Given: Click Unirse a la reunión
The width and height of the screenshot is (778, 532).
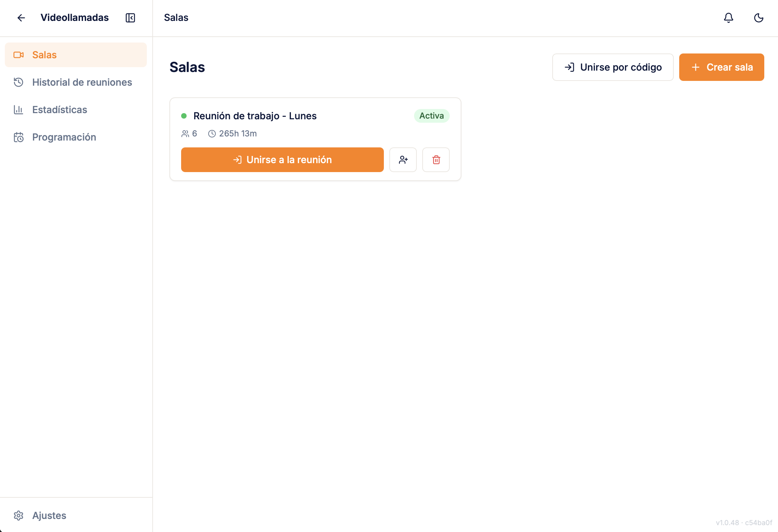Looking at the screenshot, I should 282,160.
